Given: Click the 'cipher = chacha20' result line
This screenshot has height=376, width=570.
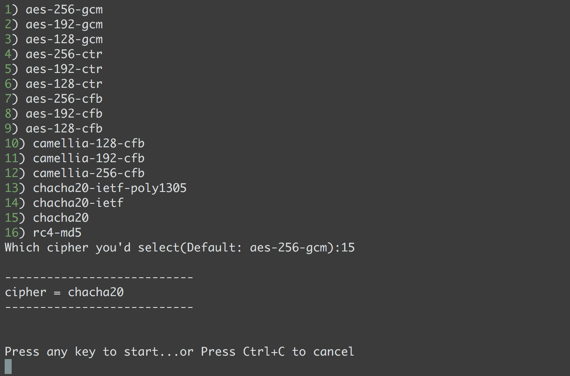Looking at the screenshot, I should 64,292.
